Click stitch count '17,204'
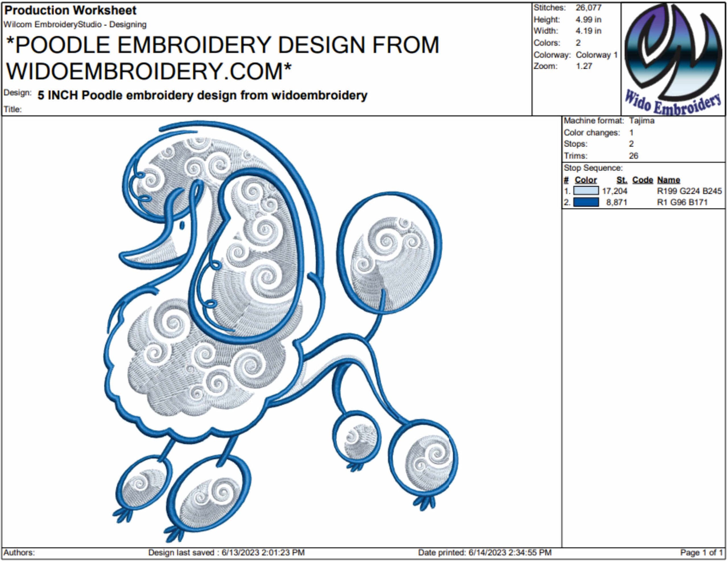The height and width of the screenshot is (561, 728). tap(615, 191)
